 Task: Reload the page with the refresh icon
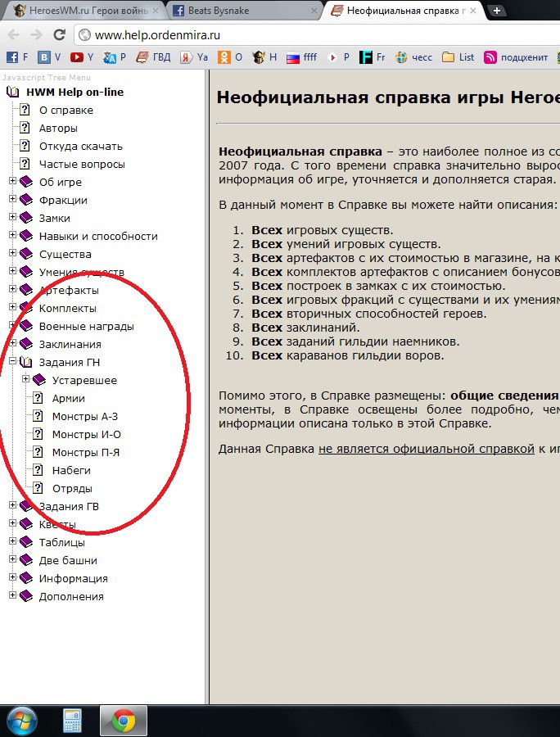pos(59,34)
